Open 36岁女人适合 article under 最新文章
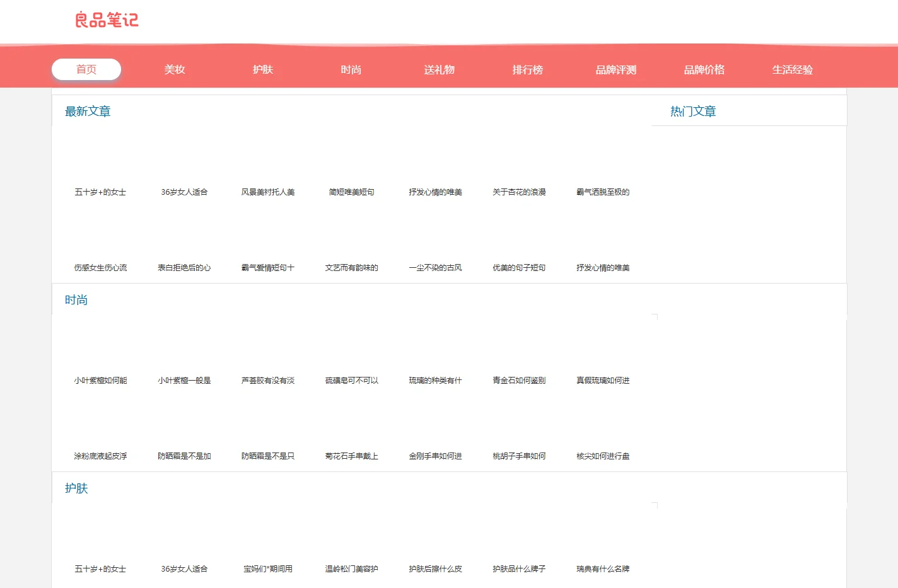Viewport: 898px width, 588px height. tap(184, 192)
